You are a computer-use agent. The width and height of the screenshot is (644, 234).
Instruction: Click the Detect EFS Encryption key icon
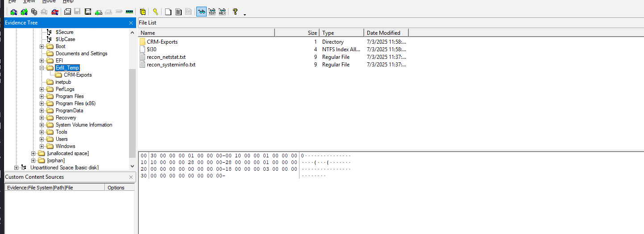pos(155,12)
